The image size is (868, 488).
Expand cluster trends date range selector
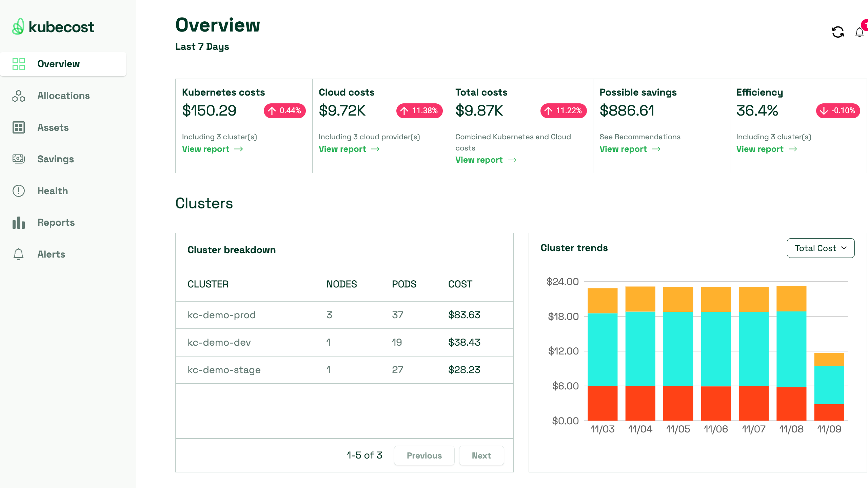tap(820, 247)
